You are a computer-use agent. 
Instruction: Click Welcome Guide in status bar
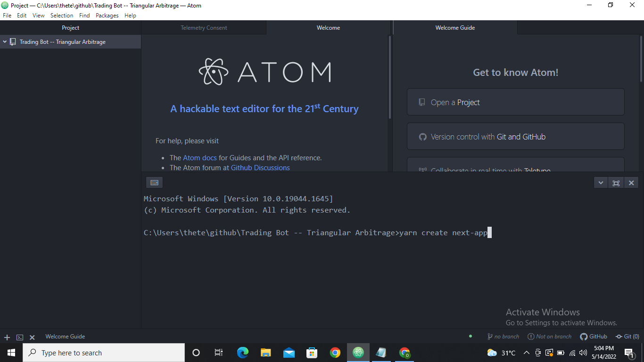65,337
